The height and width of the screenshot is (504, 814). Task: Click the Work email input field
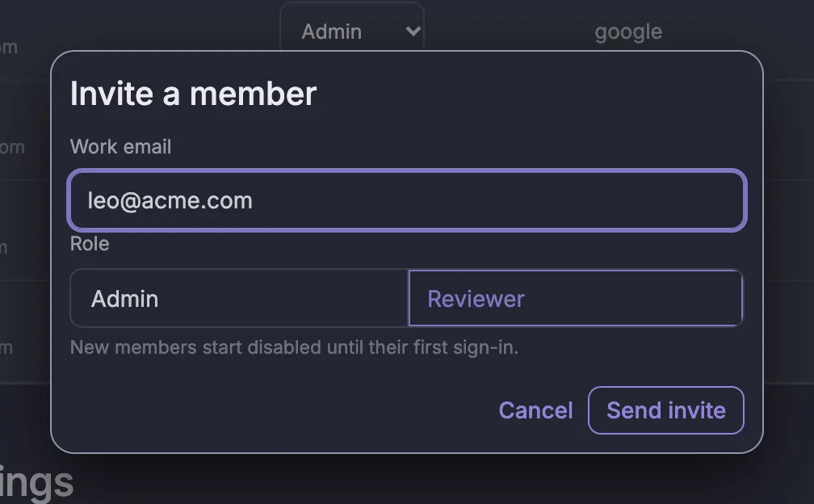[407, 200]
